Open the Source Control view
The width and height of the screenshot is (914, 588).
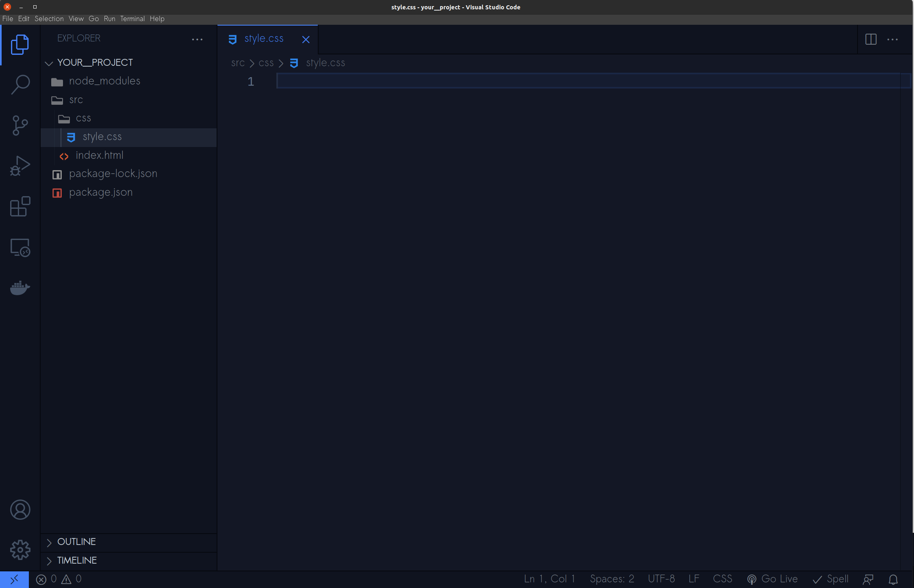click(x=20, y=125)
